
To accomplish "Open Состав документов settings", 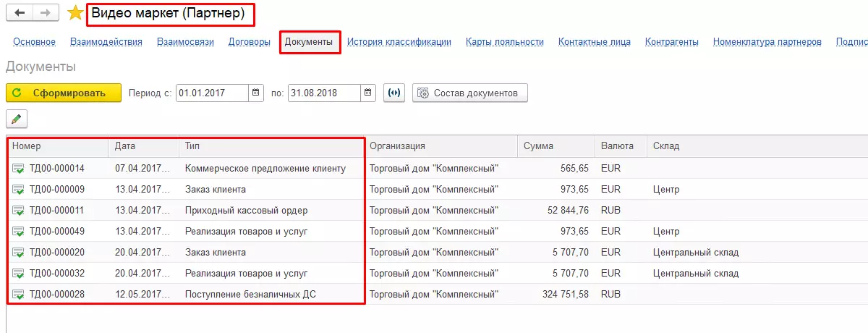I will pyautogui.click(x=469, y=93).
